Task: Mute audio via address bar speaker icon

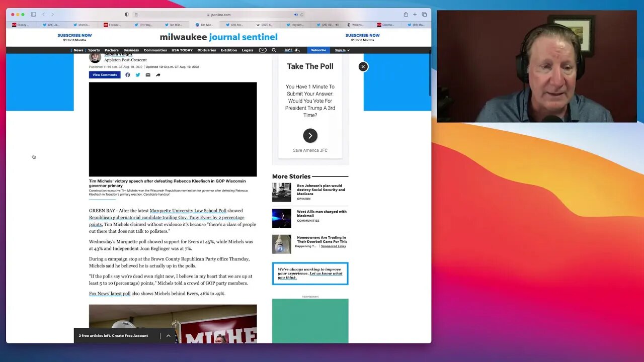Action: point(296,15)
